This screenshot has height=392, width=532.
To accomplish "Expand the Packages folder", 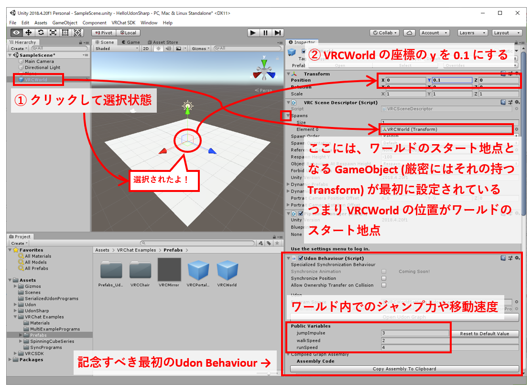I will [x=10, y=360].
